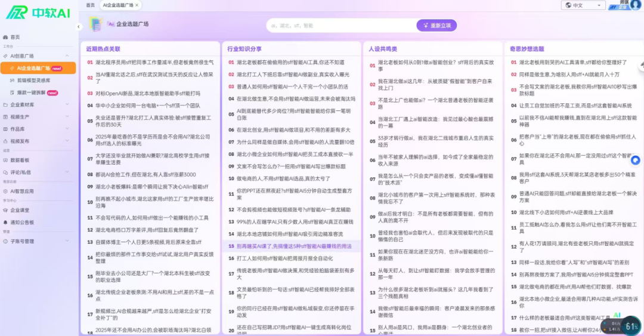This screenshot has width=644, height=336.
Task: Click the icon beside 作品库
Action: (x=5, y=129)
